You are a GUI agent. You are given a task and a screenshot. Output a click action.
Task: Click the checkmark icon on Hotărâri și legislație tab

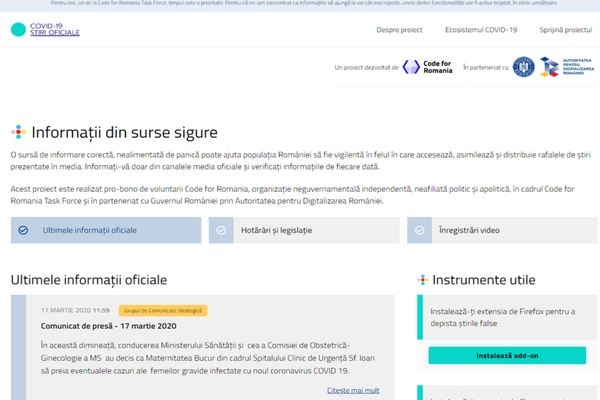(x=221, y=230)
